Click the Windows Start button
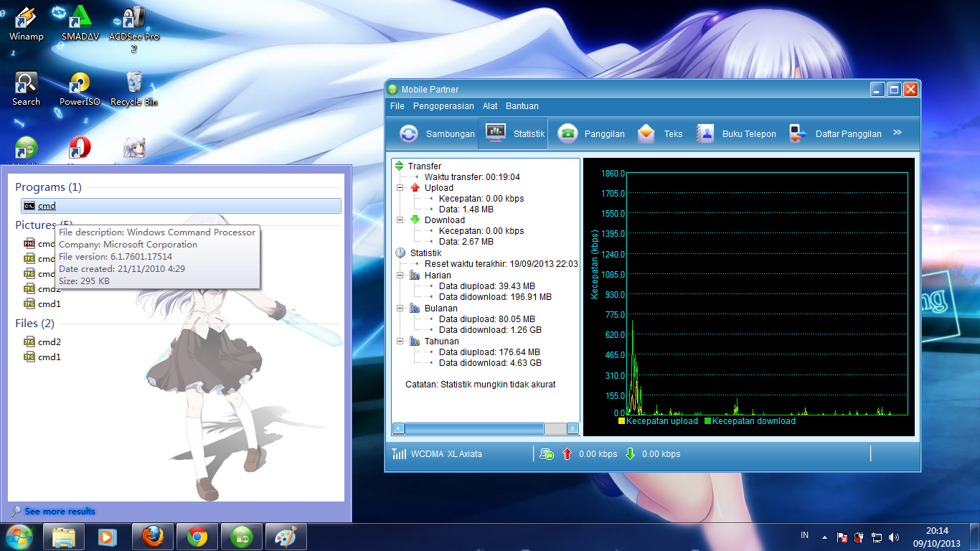 [x=19, y=537]
